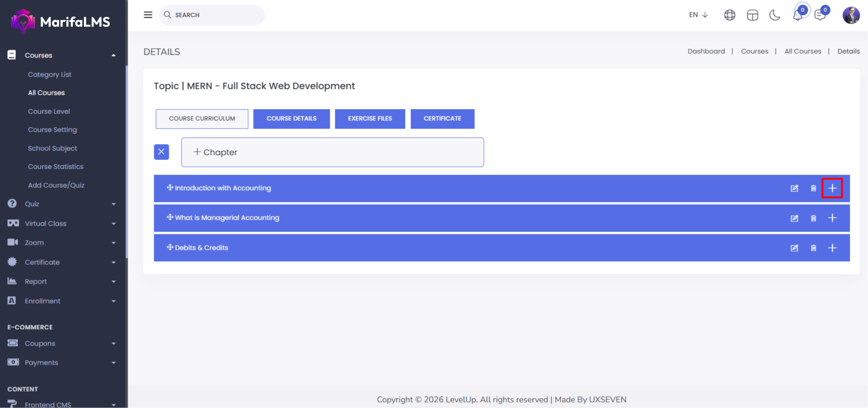
Task: Open the Certificate tab
Action: tap(442, 119)
